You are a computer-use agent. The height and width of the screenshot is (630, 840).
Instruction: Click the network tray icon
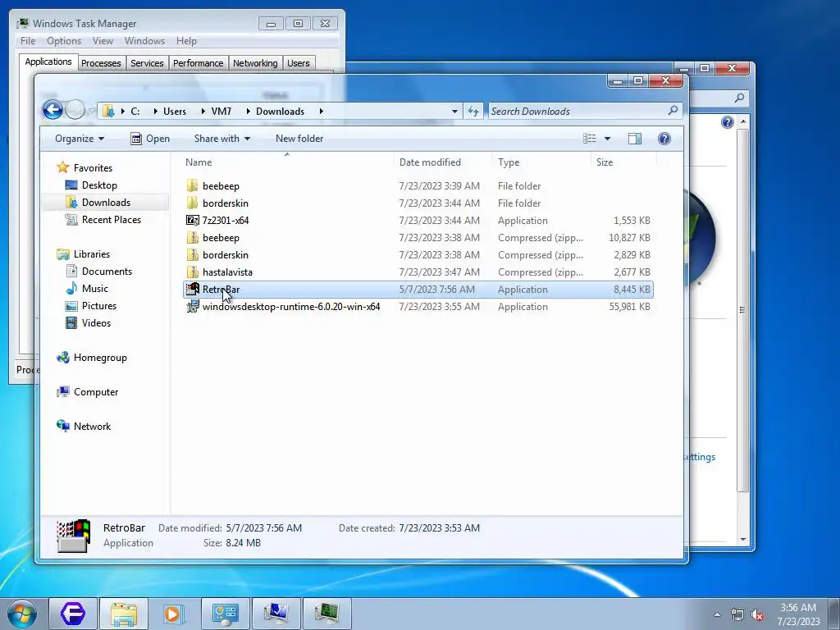(x=737, y=614)
